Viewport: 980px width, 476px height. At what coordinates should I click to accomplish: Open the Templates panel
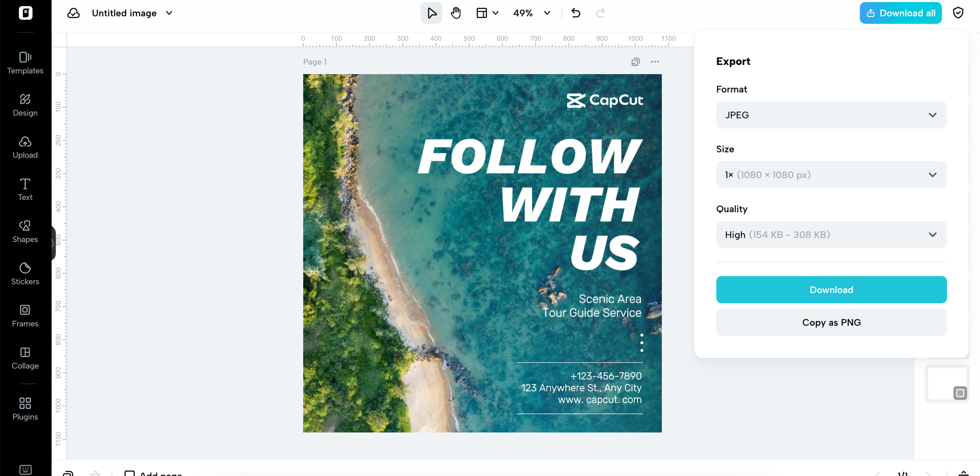[25, 63]
